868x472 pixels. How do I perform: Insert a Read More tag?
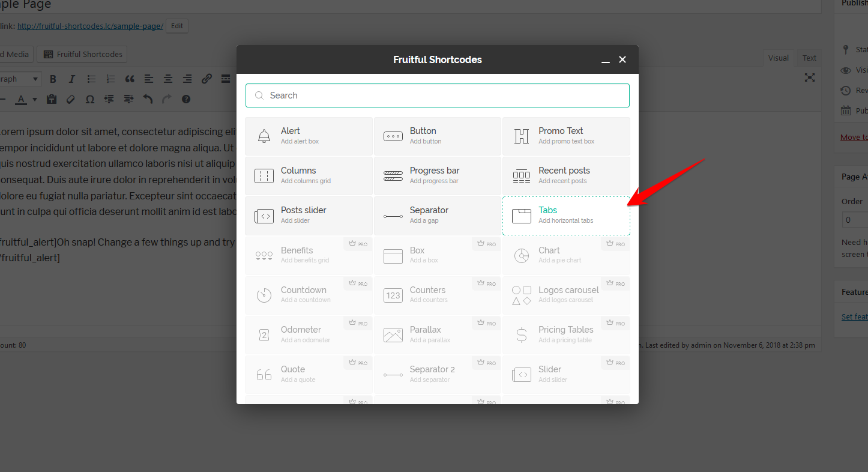coord(226,79)
